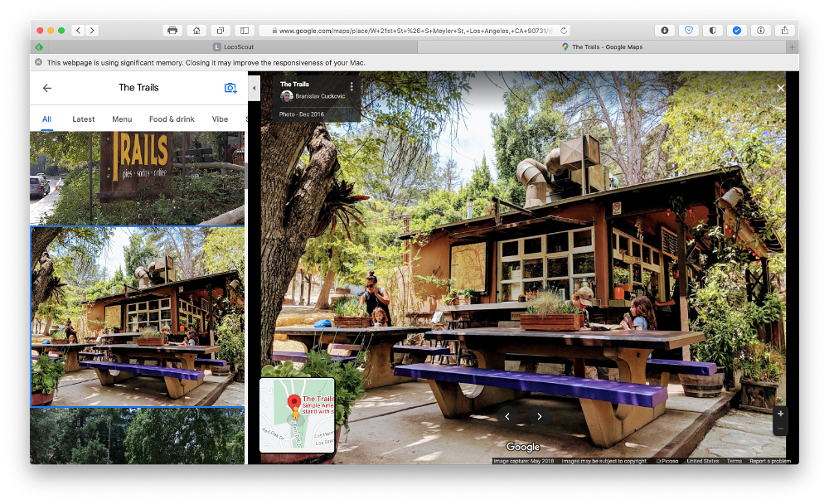829x504 pixels.
Task: Select the Food & drink tab
Action: coord(172,119)
